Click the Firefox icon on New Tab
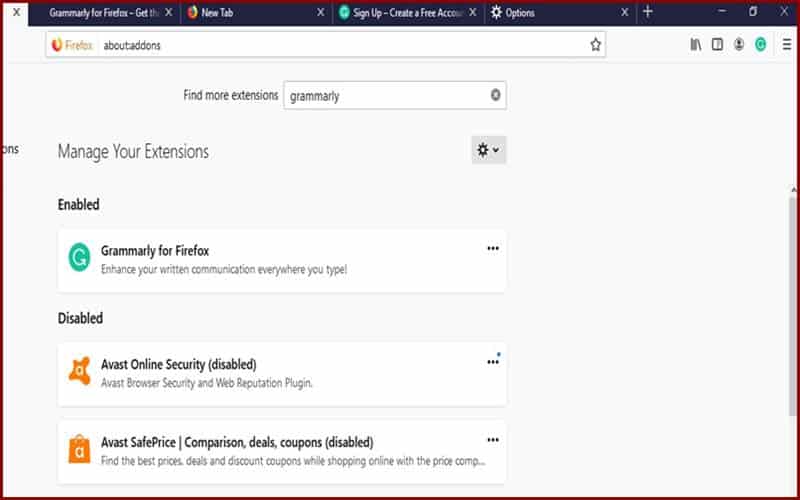Viewport: 800px width, 500px height. (x=192, y=12)
